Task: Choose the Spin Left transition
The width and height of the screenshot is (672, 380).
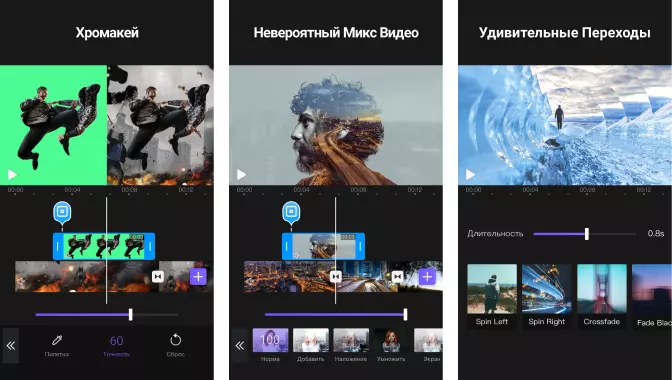Action: 492,295
